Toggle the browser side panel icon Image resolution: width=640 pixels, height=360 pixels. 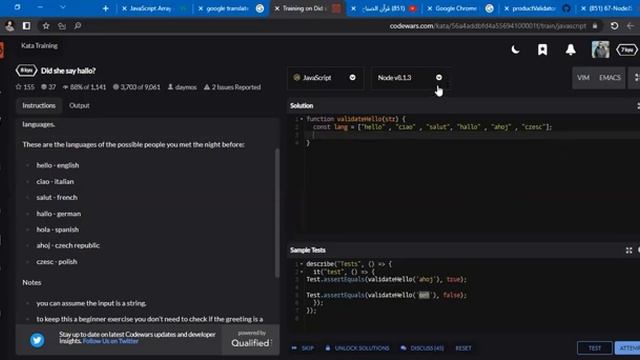(27, 26)
